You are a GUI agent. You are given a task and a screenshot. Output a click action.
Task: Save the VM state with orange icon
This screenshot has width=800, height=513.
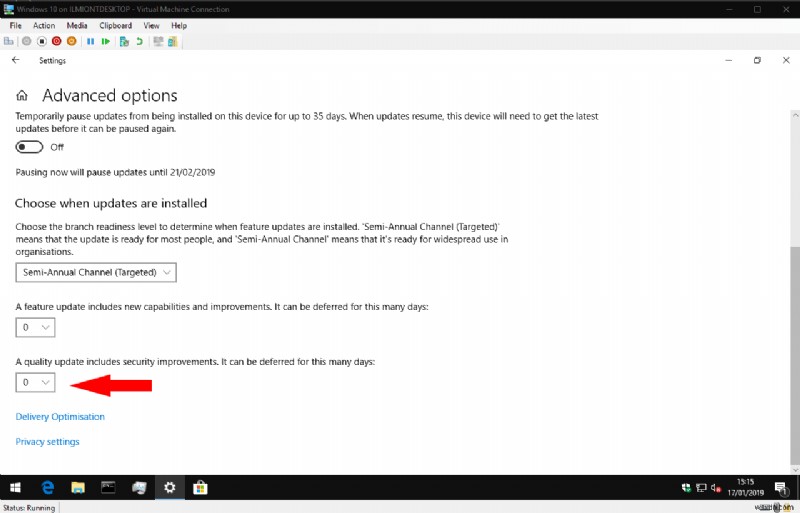[x=71, y=41]
